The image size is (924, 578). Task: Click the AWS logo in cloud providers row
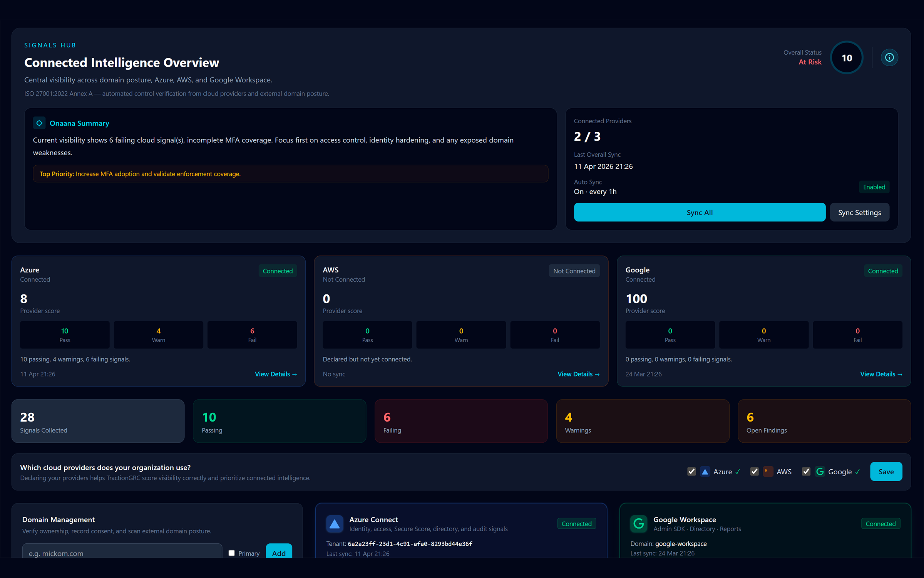(x=768, y=472)
